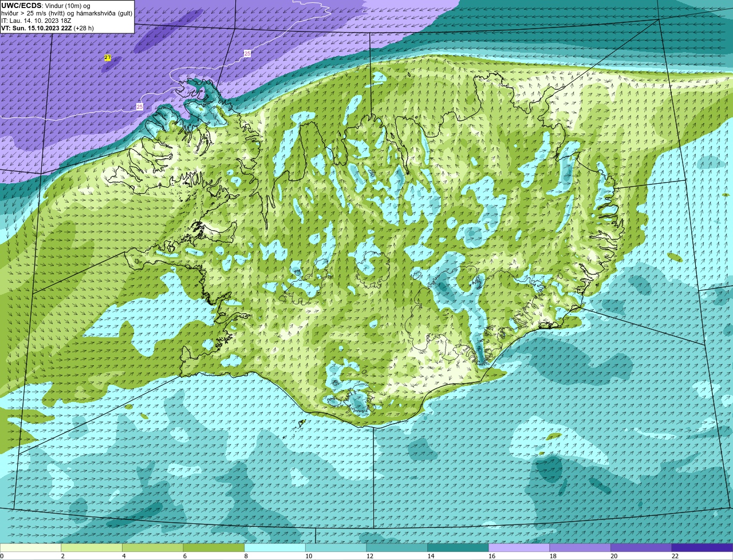Click the dark indigo above-22 legend swatch
The width and height of the screenshot is (733, 560).
click(703, 547)
